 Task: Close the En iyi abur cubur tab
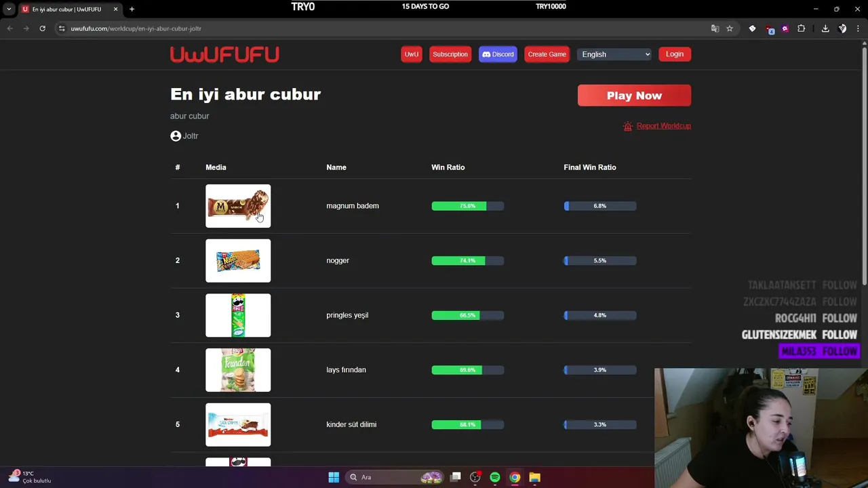[115, 9]
